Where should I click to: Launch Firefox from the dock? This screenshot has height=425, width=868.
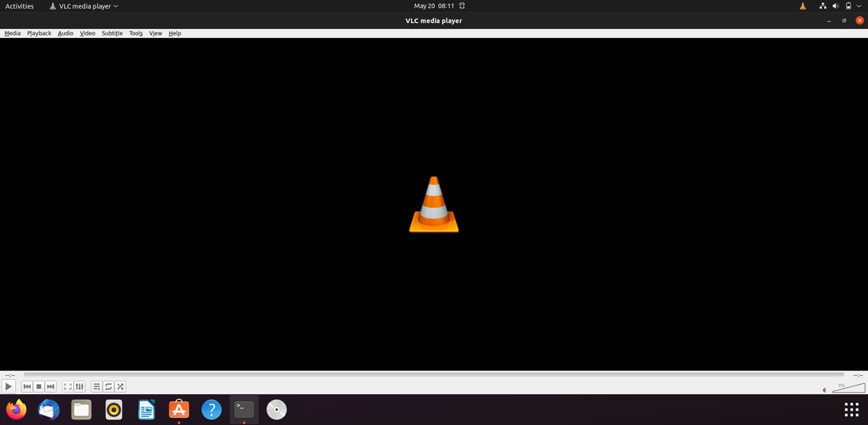click(x=17, y=409)
